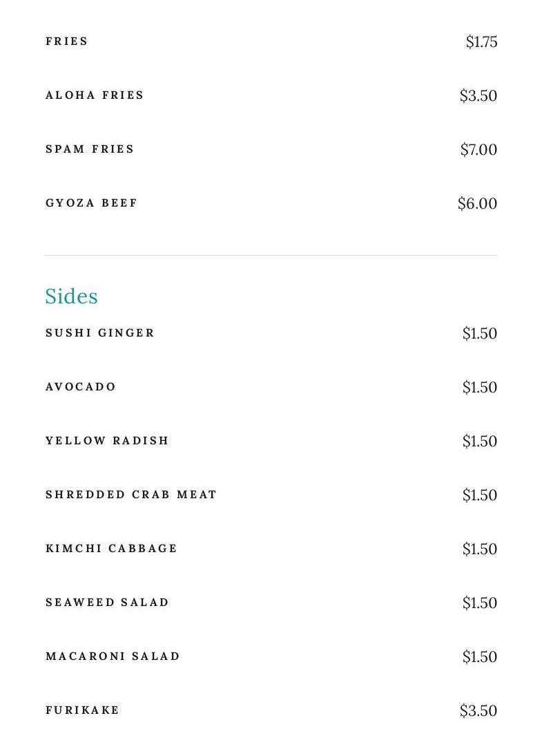
Task: Click the $7.00 Spam Fries price
Action: pyautogui.click(x=478, y=150)
